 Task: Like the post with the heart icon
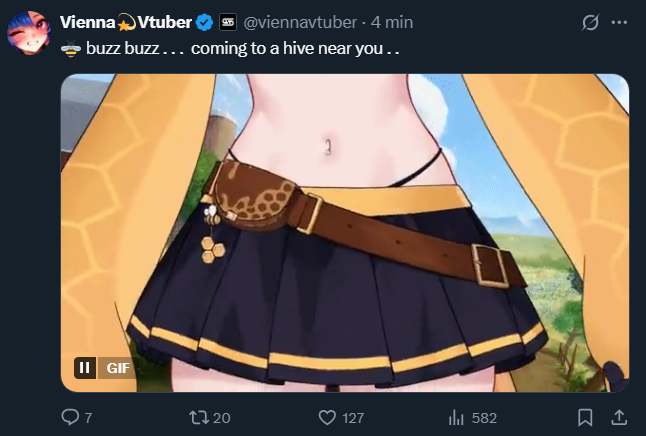(x=327, y=417)
